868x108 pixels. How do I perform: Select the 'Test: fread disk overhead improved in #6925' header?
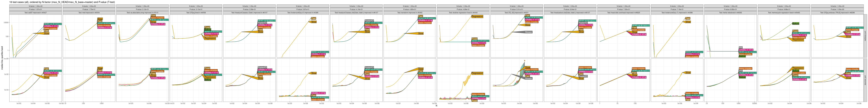tap(623, 13)
